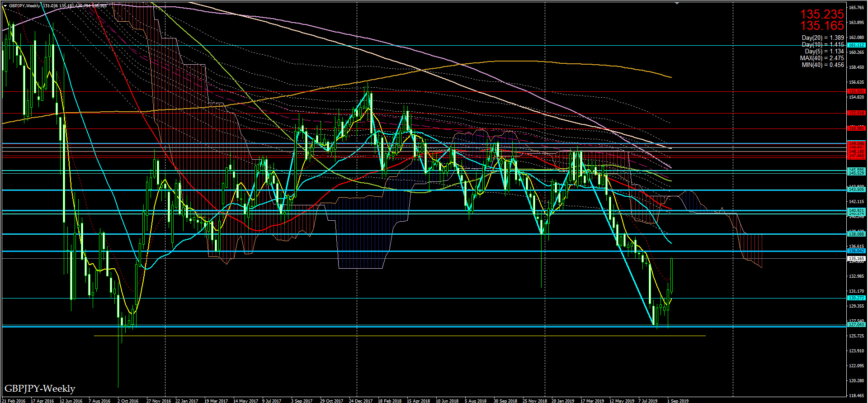Click the large red 135.235 price text
Image resolution: width=868 pixels, height=403 pixels.
(x=822, y=14)
